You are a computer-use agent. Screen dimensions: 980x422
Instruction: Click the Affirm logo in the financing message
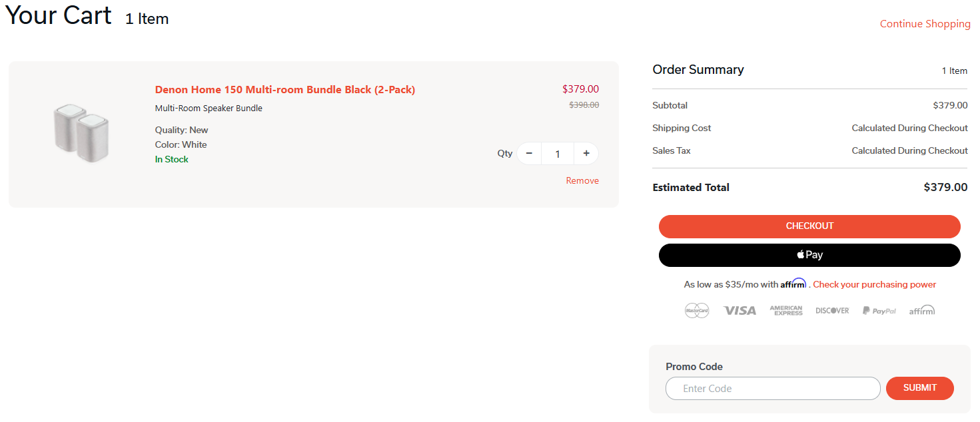pos(793,284)
